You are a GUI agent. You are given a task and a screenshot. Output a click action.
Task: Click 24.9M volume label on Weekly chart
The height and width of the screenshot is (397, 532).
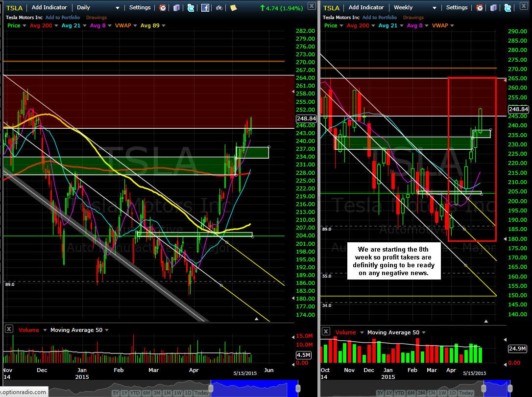(517, 349)
